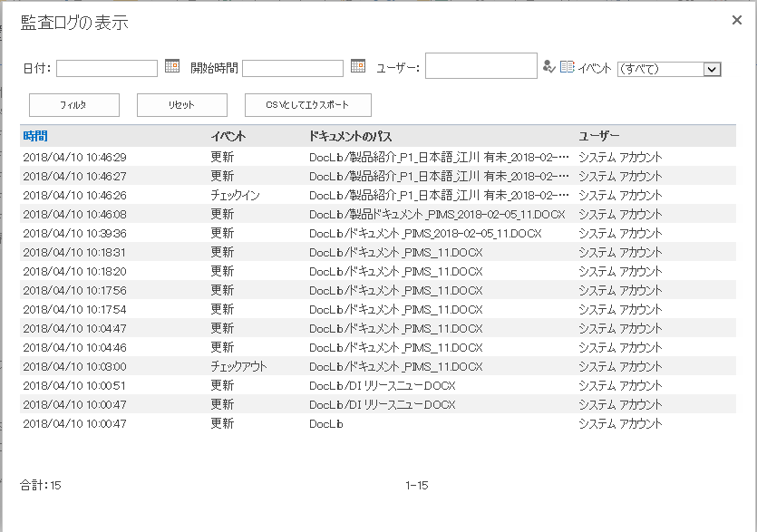Image resolution: width=757 pixels, height=532 pixels.
Task: Select the timestamp 2018/04/10 10:17:56
Action: tap(75, 291)
